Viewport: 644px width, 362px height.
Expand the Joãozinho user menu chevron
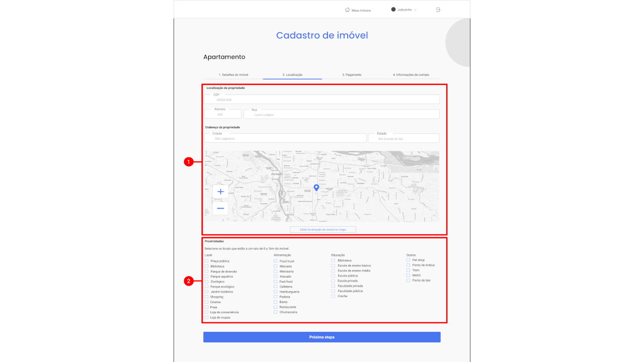(x=415, y=10)
